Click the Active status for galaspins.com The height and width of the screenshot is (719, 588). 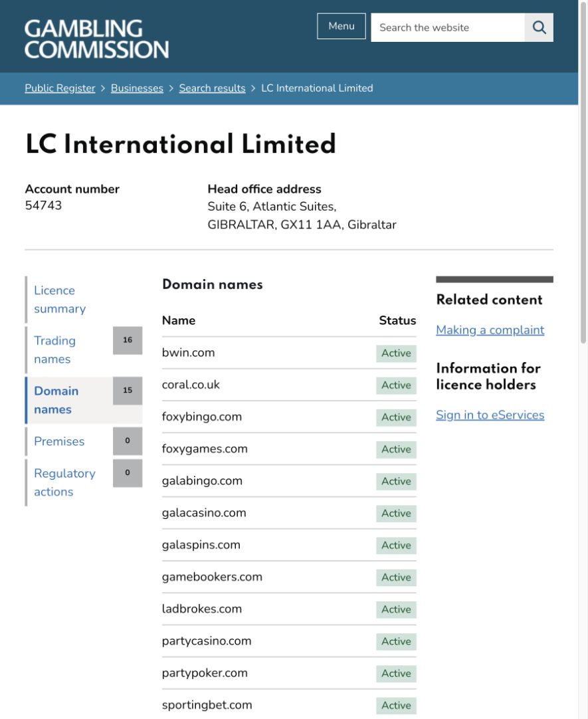pos(396,545)
